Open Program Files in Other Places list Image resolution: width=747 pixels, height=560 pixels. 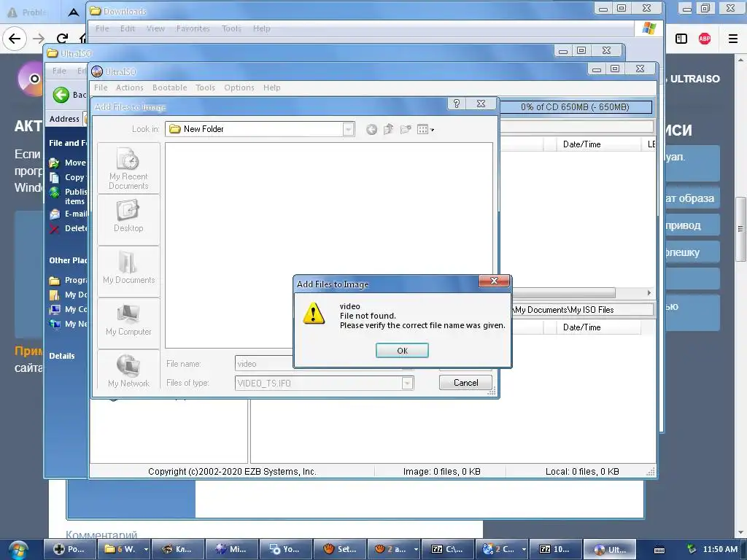click(x=69, y=280)
